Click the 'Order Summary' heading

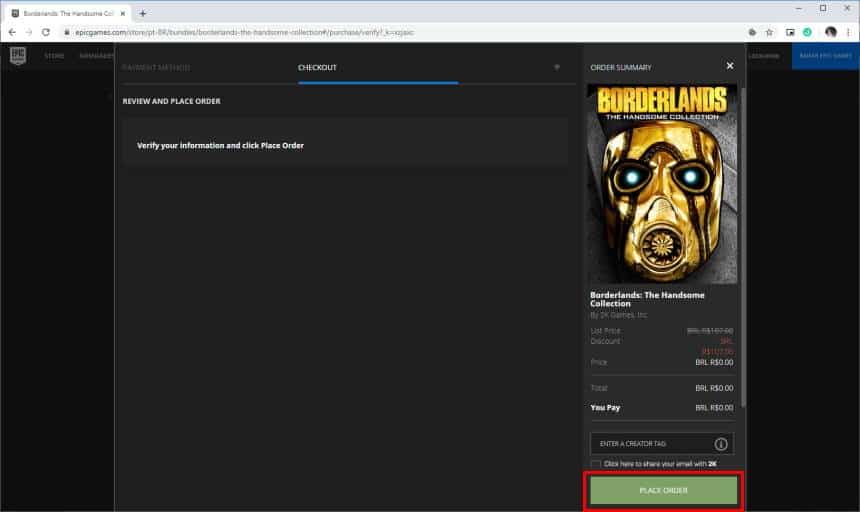click(621, 67)
